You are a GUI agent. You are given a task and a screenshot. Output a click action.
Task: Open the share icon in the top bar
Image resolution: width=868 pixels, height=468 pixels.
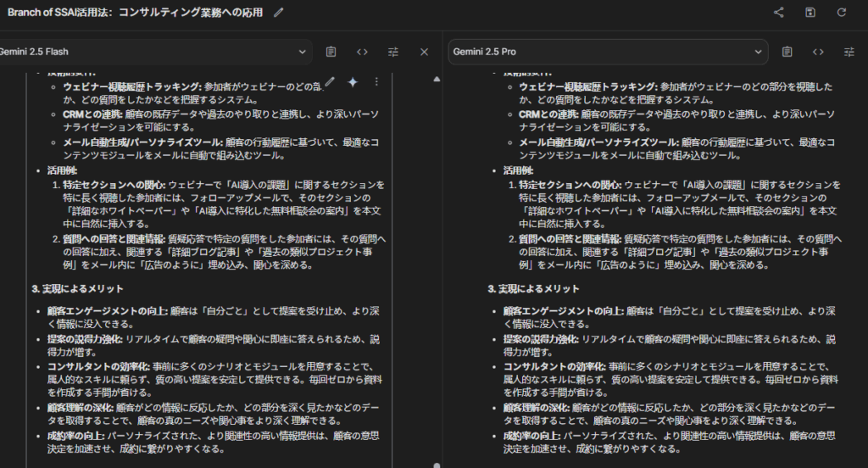[778, 12]
